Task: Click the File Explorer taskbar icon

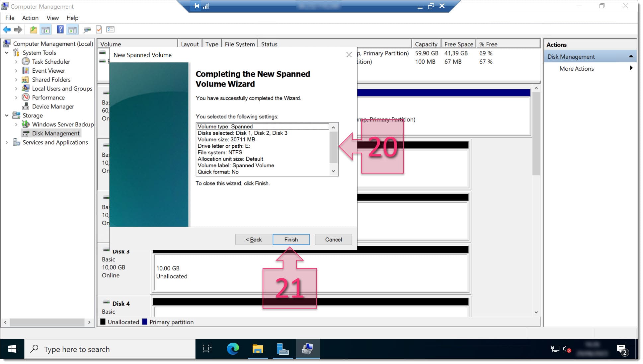Action: [x=258, y=349]
